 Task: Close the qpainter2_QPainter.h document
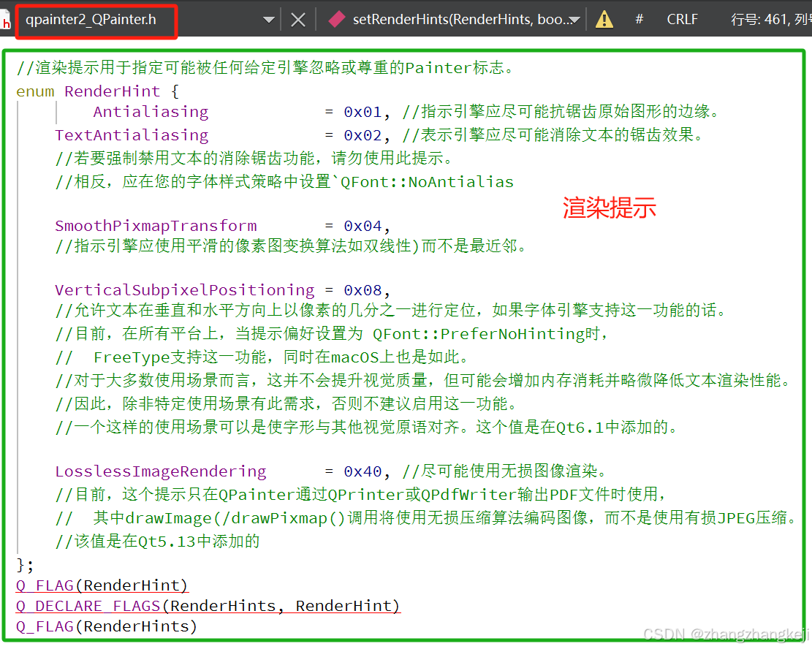point(298,20)
